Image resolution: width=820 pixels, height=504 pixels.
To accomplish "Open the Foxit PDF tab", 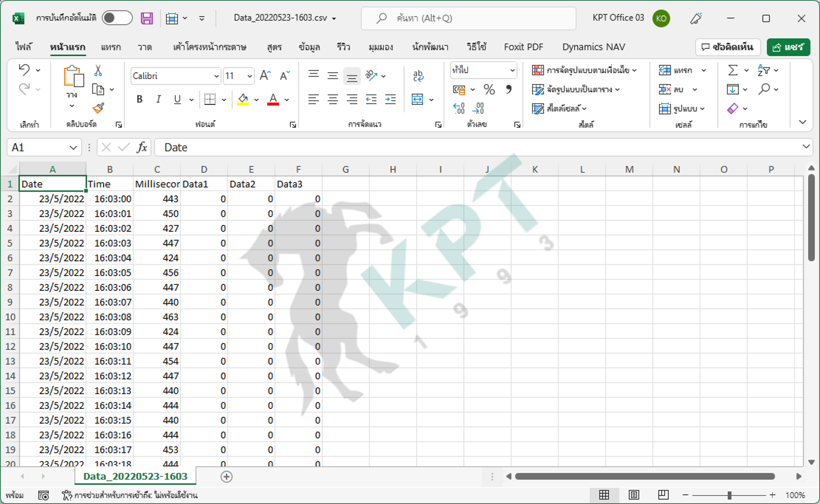I will [x=523, y=47].
